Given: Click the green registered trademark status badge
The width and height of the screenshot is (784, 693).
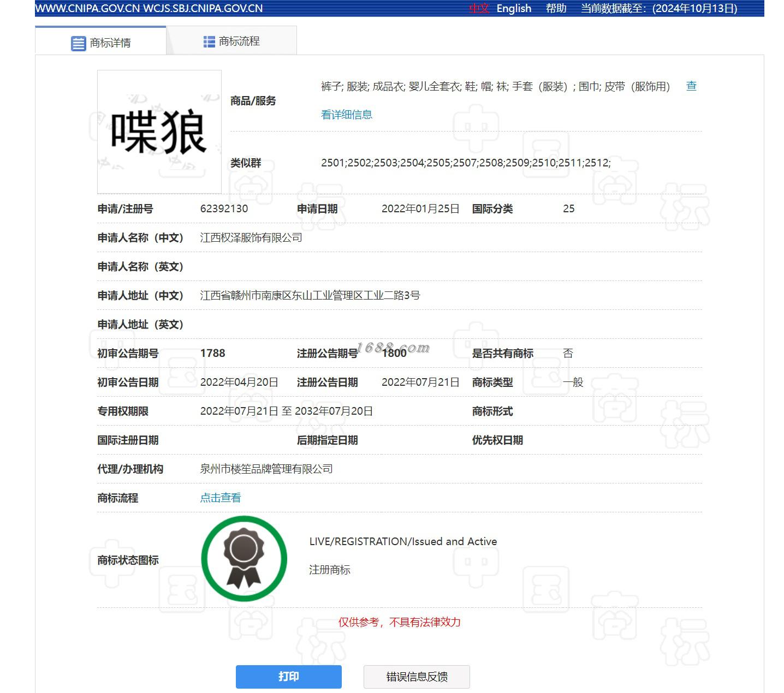Looking at the screenshot, I should 244,559.
